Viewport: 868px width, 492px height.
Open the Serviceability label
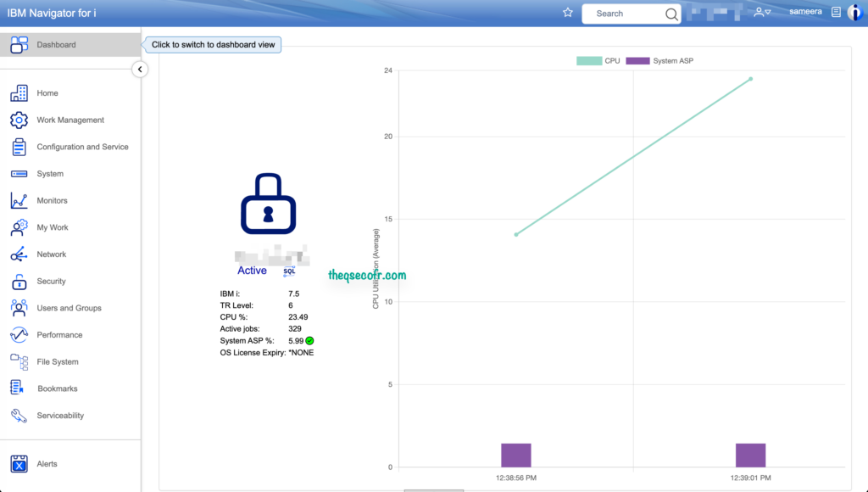click(60, 416)
